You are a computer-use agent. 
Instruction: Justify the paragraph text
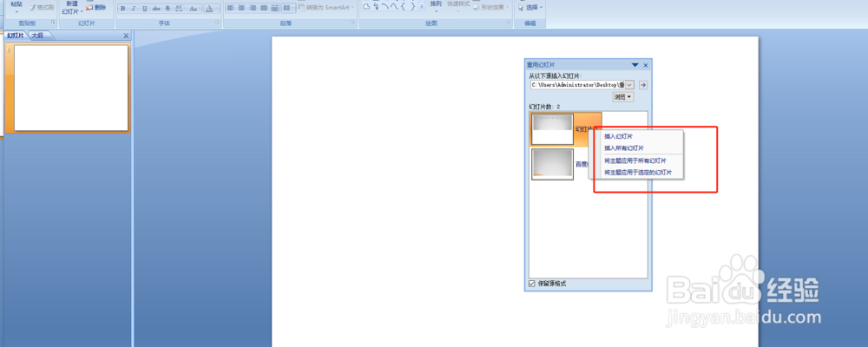264,8
